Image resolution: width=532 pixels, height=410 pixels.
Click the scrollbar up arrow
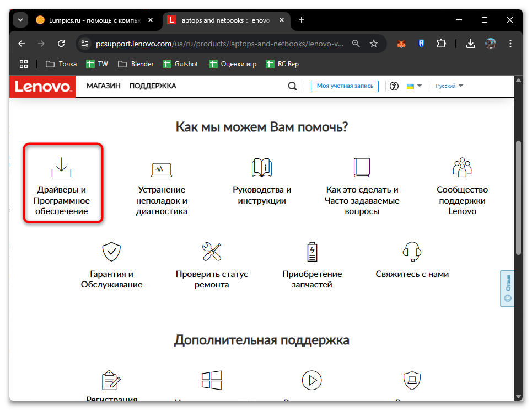(518, 81)
